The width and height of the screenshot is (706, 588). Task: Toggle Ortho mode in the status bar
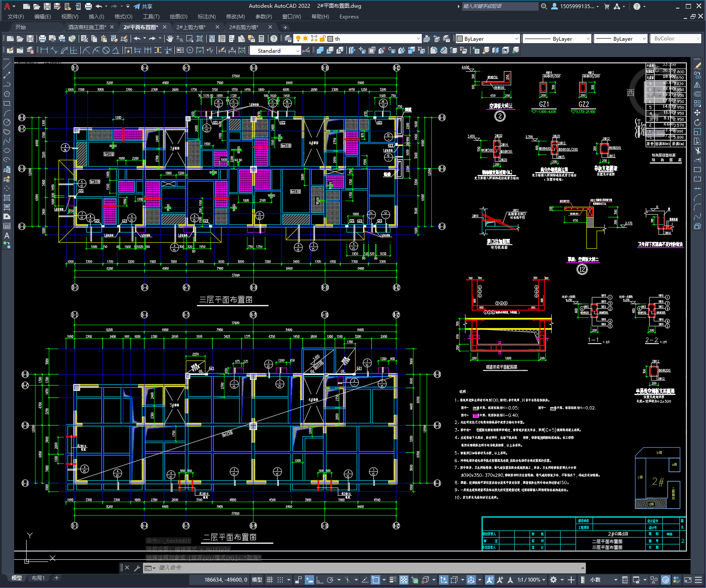click(x=320, y=580)
